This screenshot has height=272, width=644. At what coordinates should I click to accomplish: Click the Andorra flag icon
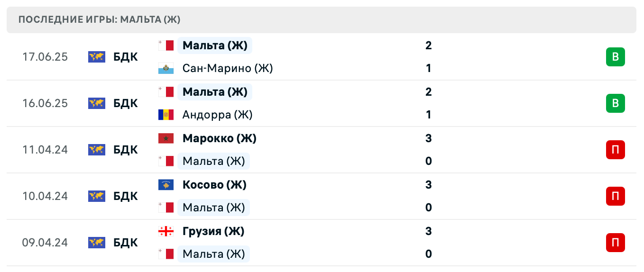tap(166, 115)
